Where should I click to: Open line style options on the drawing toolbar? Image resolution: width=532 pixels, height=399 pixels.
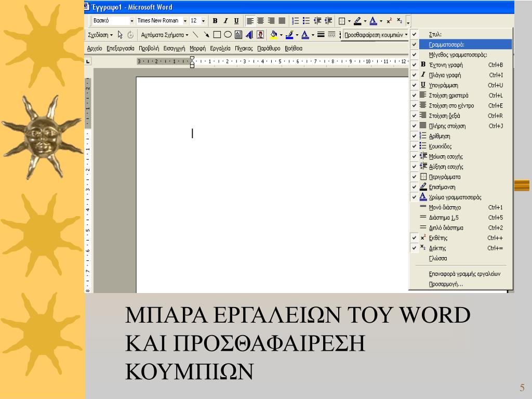click(321, 35)
